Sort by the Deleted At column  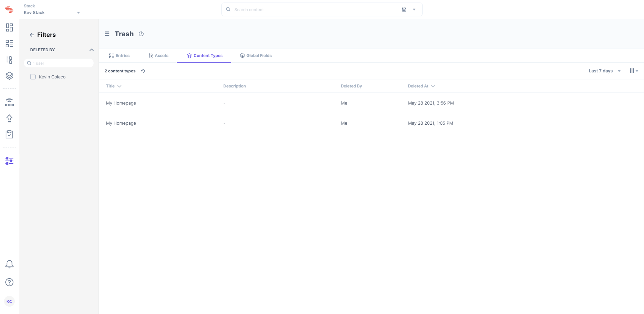click(x=421, y=86)
